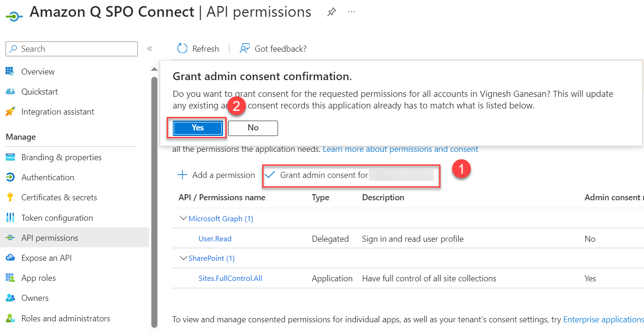
Task: Click the Search input field
Action: (x=71, y=49)
